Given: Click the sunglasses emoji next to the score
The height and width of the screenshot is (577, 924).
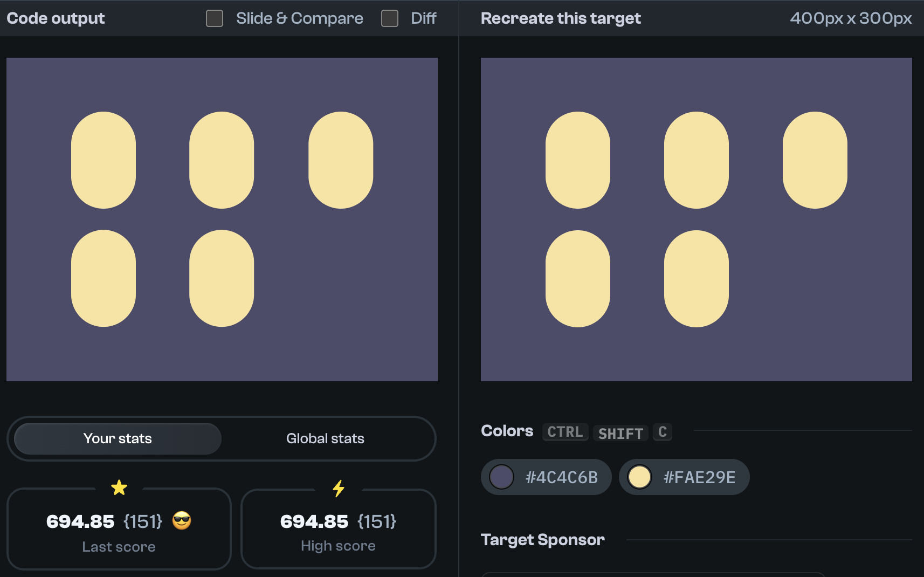Looking at the screenshot, I should click(182, 521).
